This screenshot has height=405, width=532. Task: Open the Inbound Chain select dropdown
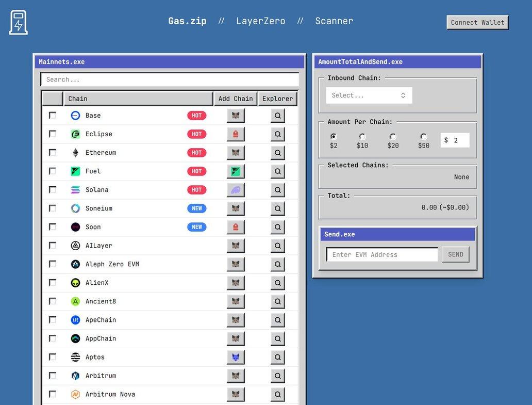[369, 95]
